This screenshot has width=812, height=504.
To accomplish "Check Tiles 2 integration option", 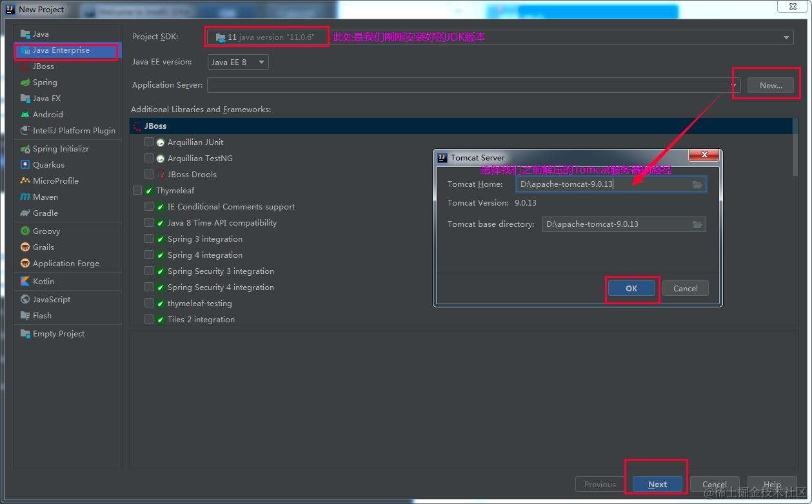I will click(x=149, y=319).
